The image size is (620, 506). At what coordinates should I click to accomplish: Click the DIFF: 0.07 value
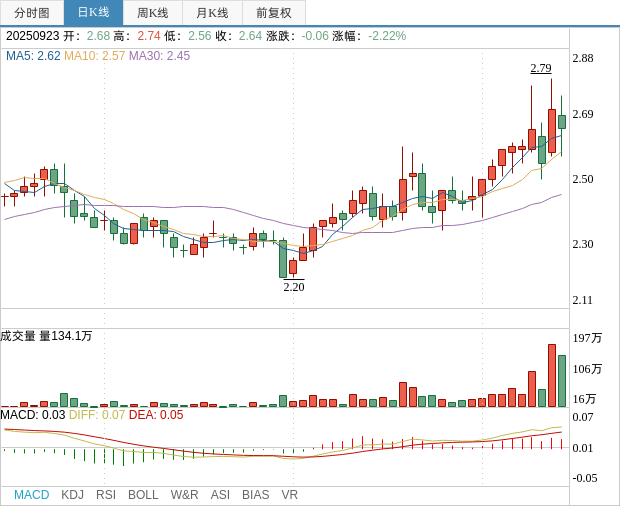click(97, 415)
